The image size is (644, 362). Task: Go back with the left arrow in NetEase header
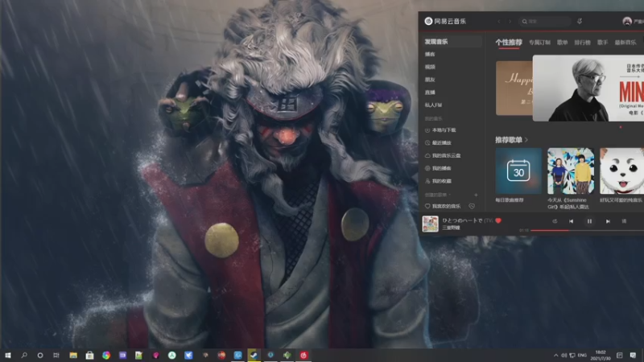(499, 22)
